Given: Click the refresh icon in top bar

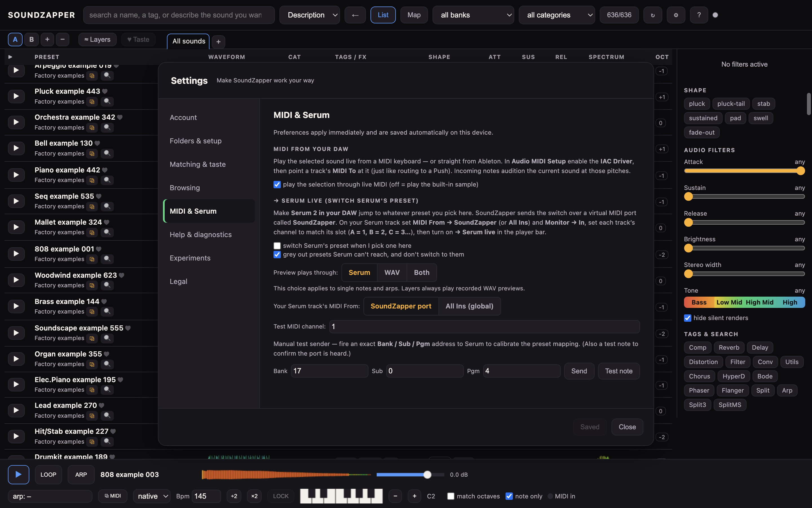Looking at the screenshot, I should pos(653,15).
